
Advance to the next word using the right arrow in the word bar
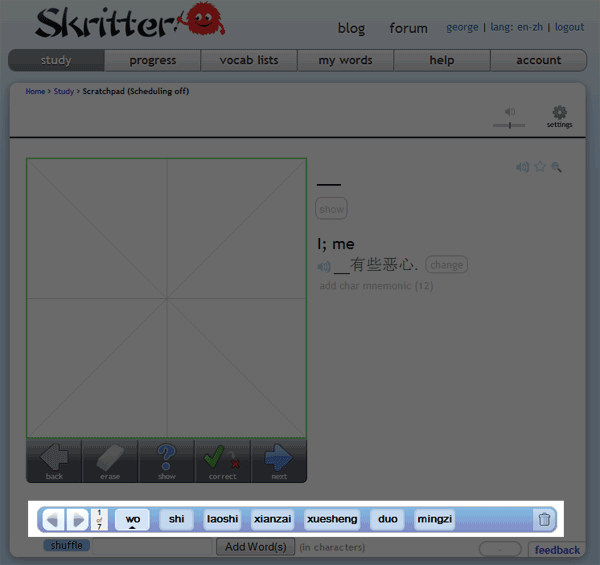[76, 519]
